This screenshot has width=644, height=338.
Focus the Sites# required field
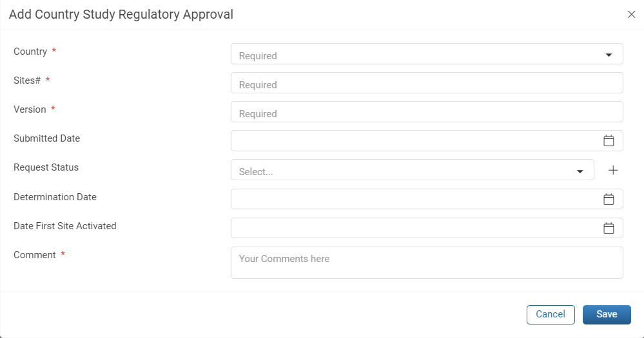427,83
